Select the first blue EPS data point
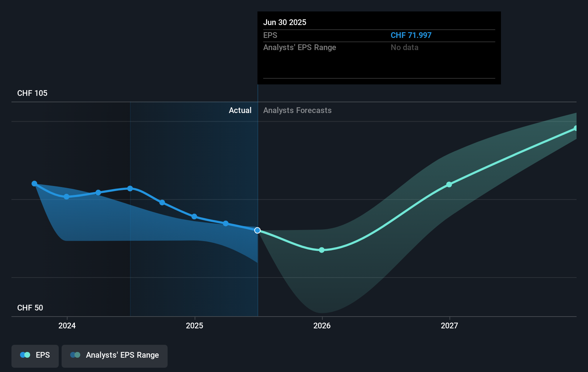The image size is (588, 372). coord(34,183)
